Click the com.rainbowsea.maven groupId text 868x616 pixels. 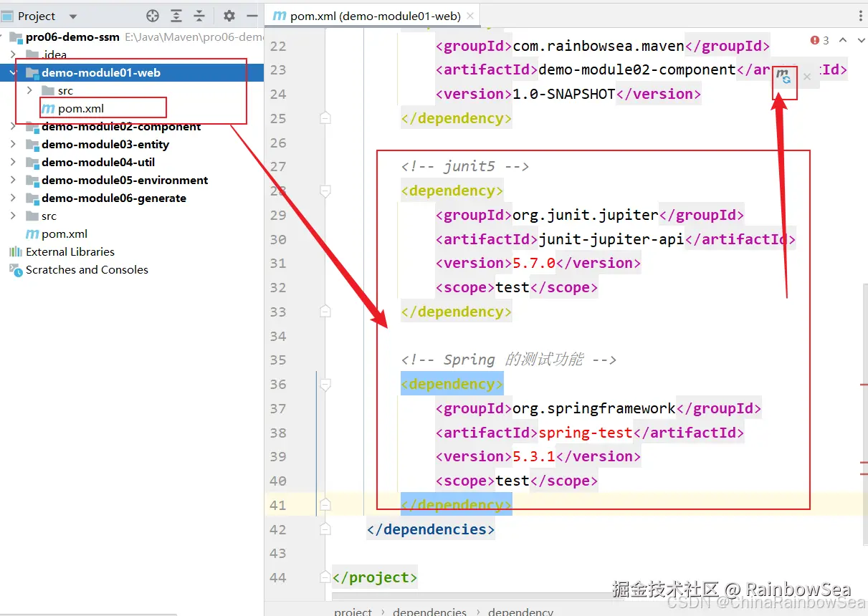(x=598, y=46)
